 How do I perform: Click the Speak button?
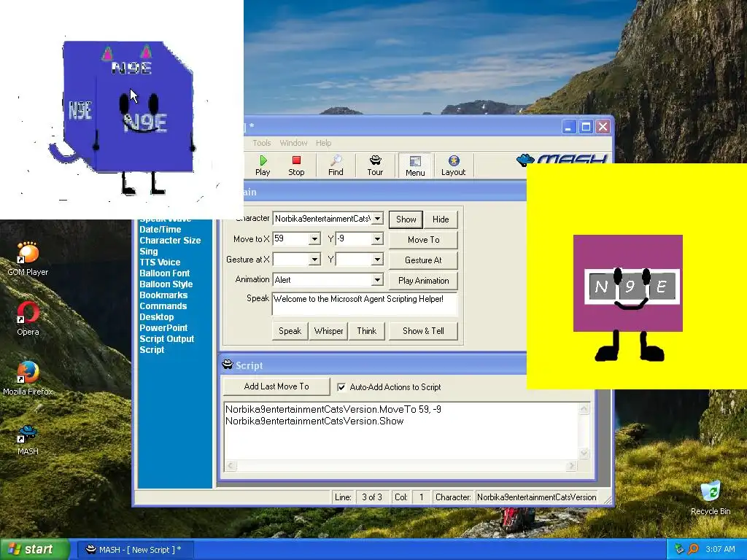[x=290, y=330]
